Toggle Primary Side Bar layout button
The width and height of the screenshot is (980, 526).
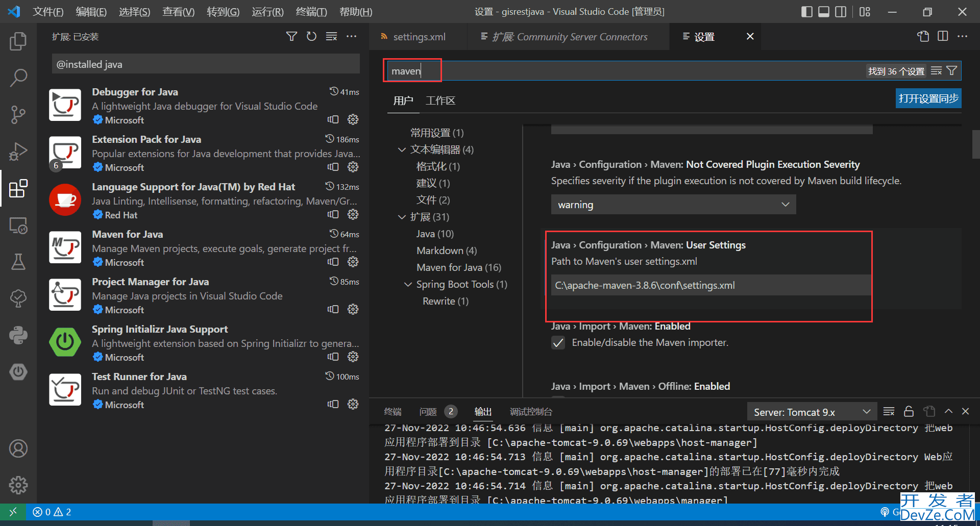tap(807, 12)
